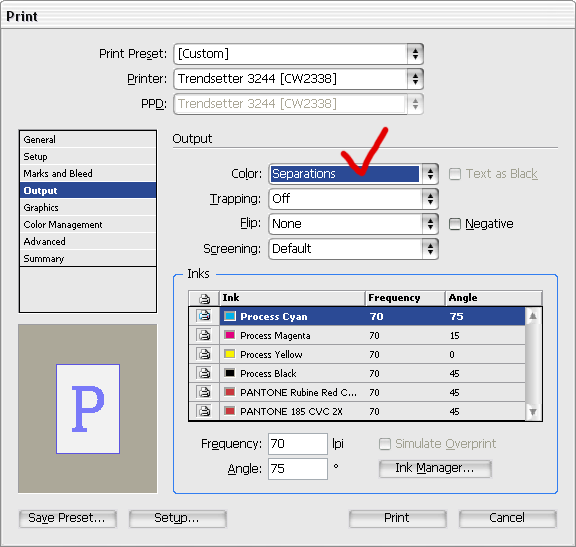Open the Color dropdown showing Separations
The image size is (576, 547).
(x=353, y=174)
